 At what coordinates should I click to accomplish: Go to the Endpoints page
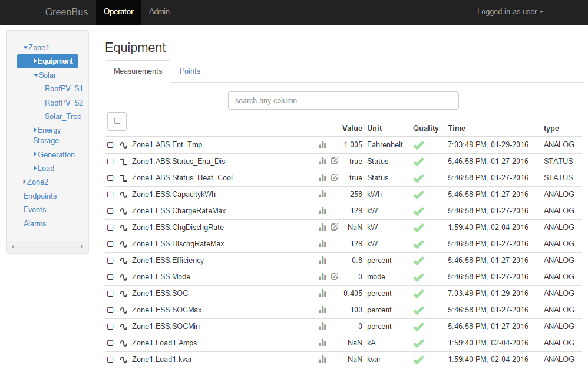point(40,196)
